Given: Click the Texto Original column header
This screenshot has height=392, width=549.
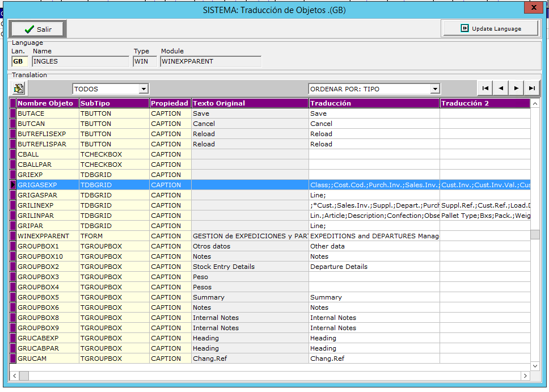Looking at the screenshot, I should 250,103.
